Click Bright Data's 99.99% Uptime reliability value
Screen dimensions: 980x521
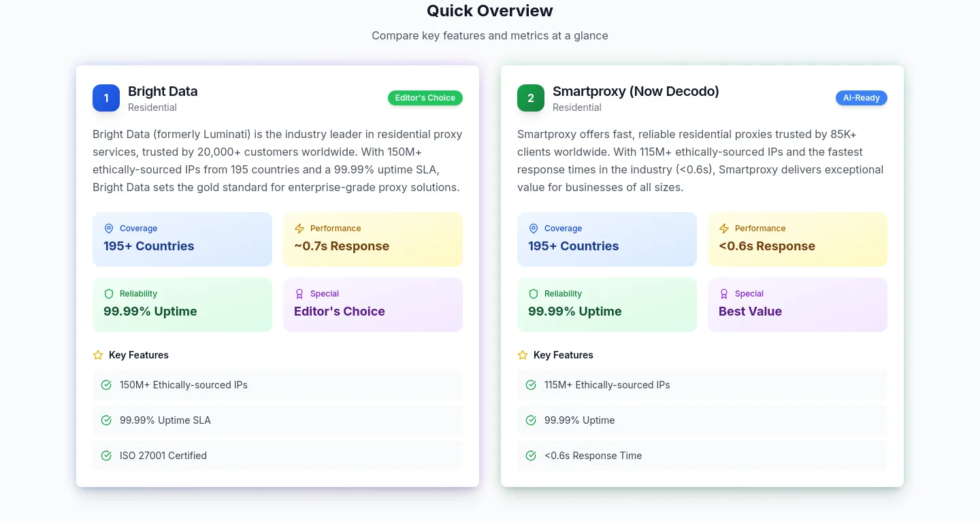pyautogui.click(x=150, y=312)
